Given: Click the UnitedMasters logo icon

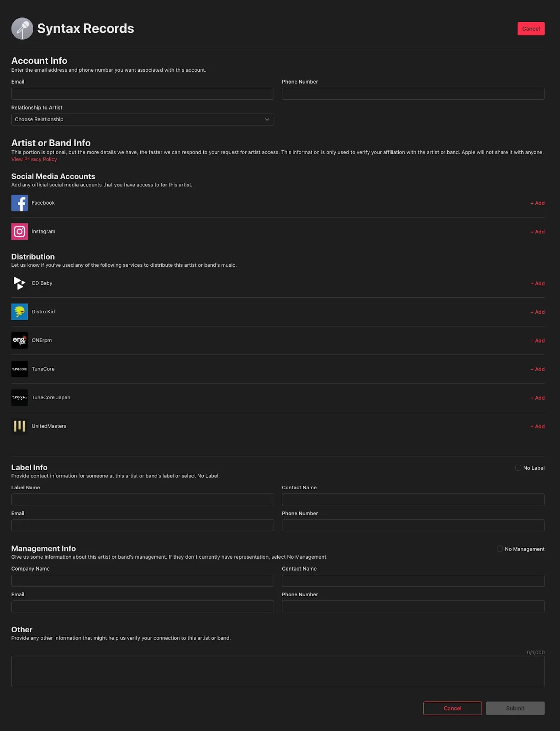Looking at the screenshot, I should pos(20,426).
